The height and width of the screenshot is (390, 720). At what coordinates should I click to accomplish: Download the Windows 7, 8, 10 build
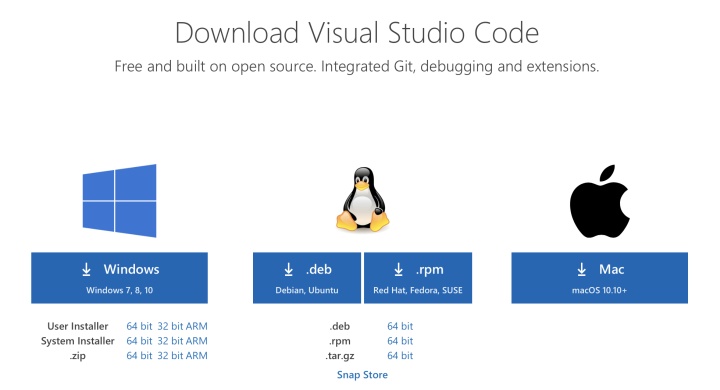coord(119,277)
